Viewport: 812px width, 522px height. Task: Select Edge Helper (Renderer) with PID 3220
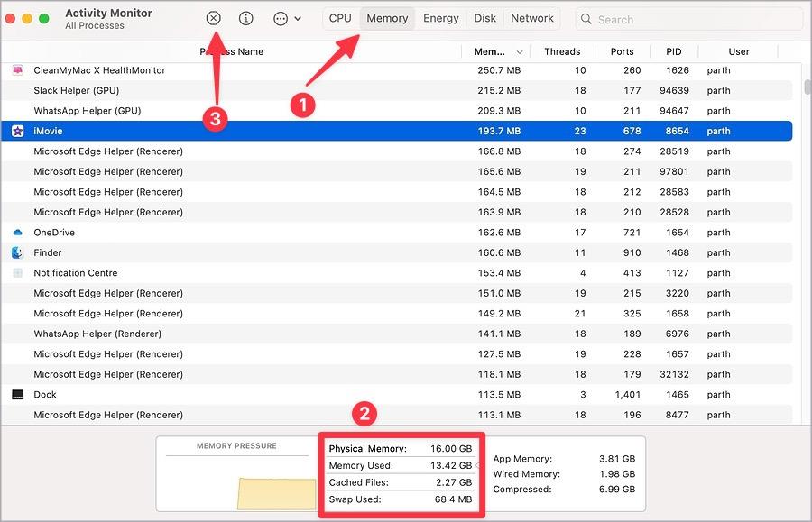click(x=397, y=293)
